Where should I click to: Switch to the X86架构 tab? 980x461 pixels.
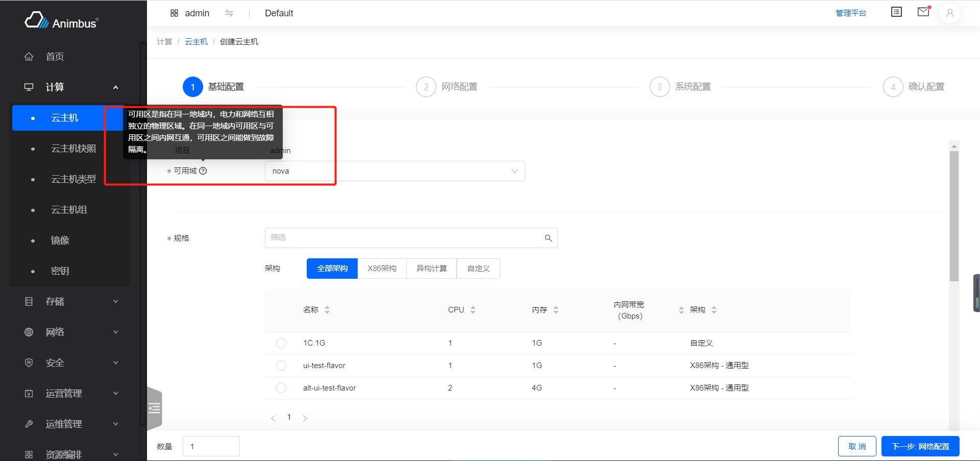coord(382,269)
